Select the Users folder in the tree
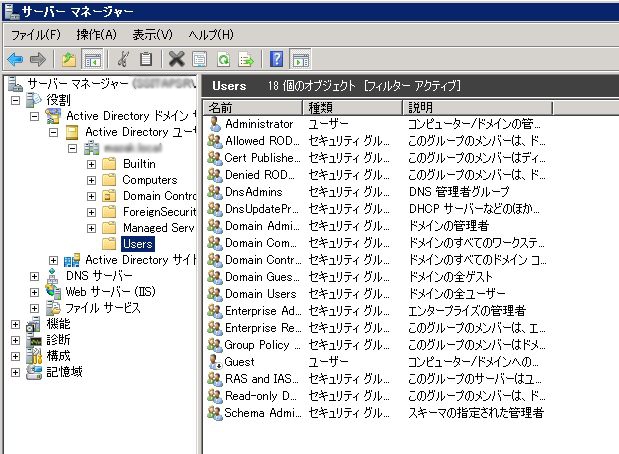 [137, 244]
